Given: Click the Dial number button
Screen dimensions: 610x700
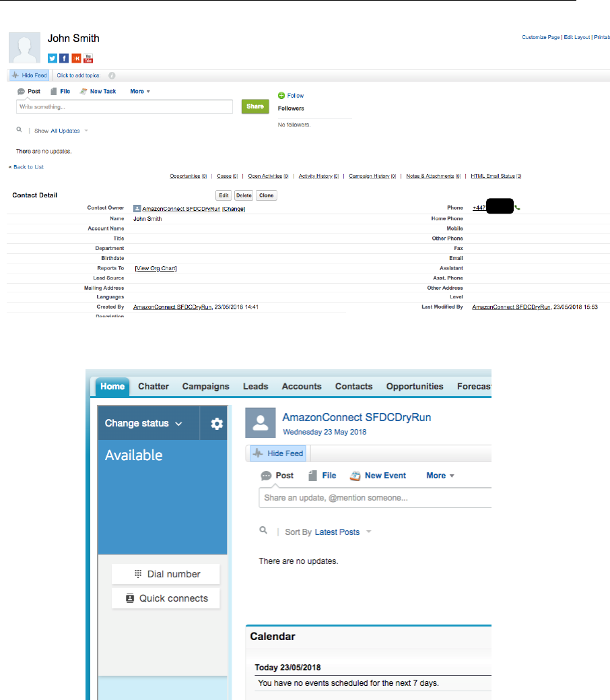Looking at the screenshot, I should (x=166, y=574).
